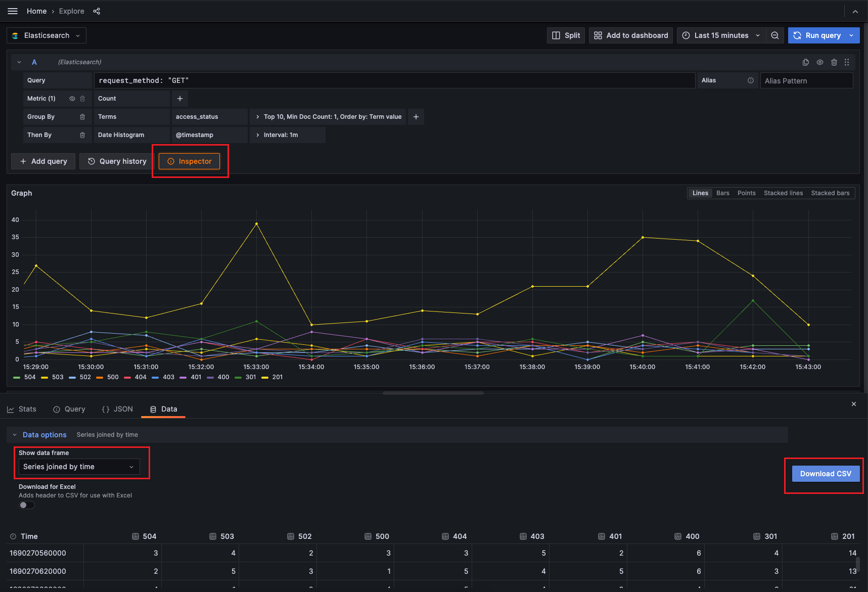868x592 pixels.
Task: Click the plus icon next to Count metric
Action: [x=180, y=99]
